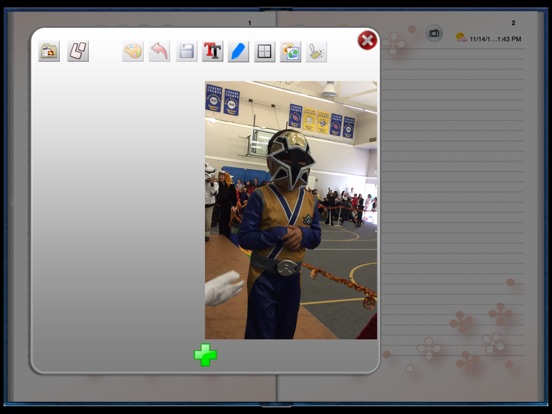Open the picture stamps icon
552x414 pixels.
(x=290, y=51)
